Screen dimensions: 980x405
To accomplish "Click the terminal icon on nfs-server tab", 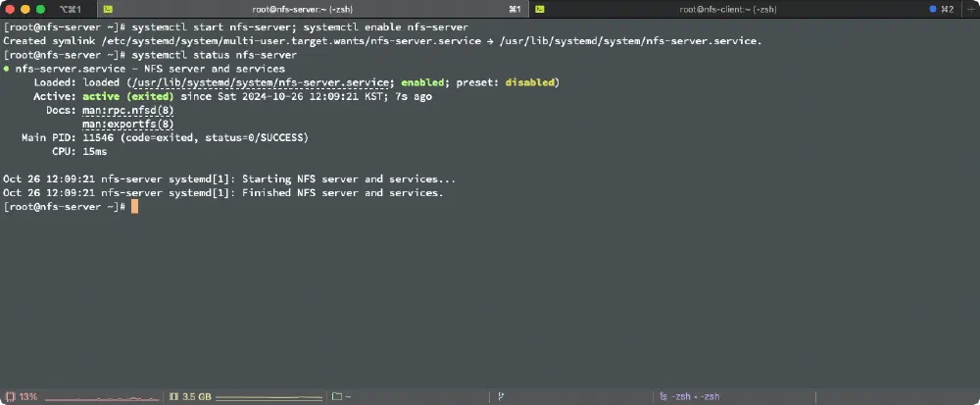I will (108, 9).
